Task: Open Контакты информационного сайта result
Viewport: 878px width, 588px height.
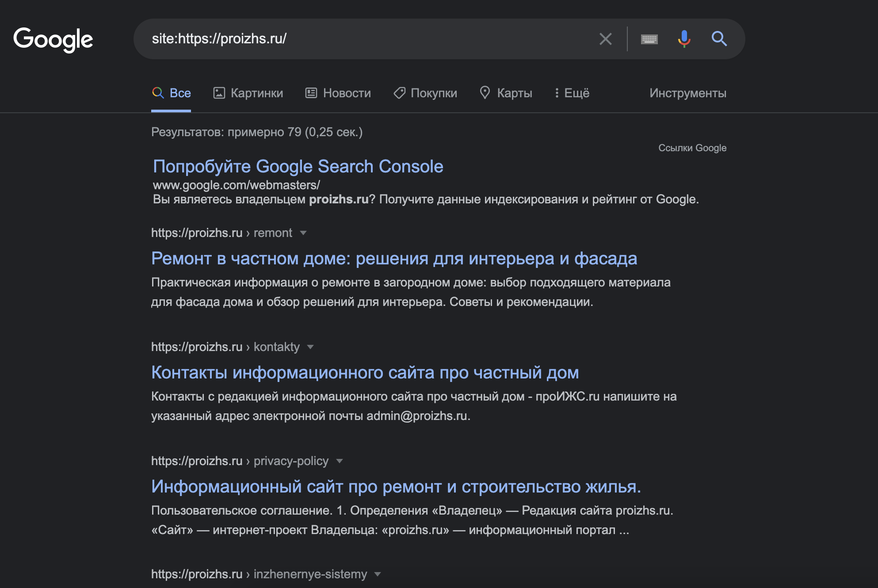Action: [365, 372]
